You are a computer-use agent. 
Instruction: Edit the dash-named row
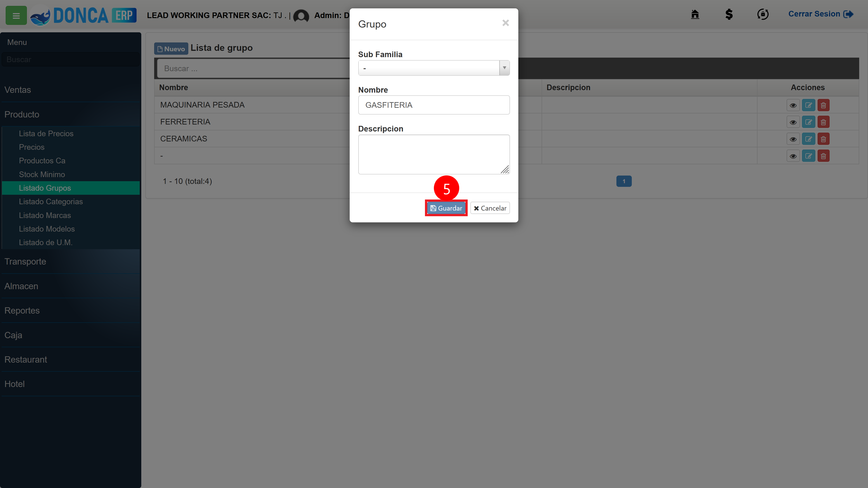(x=808, y=156)
